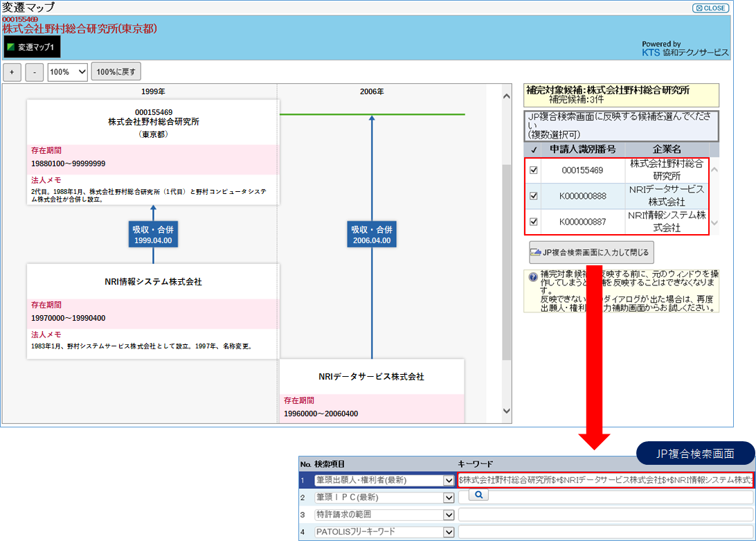This screenshot has height=541, width=756.
Task: Click the 1999年 timeline column header
Action: (153, 91)
